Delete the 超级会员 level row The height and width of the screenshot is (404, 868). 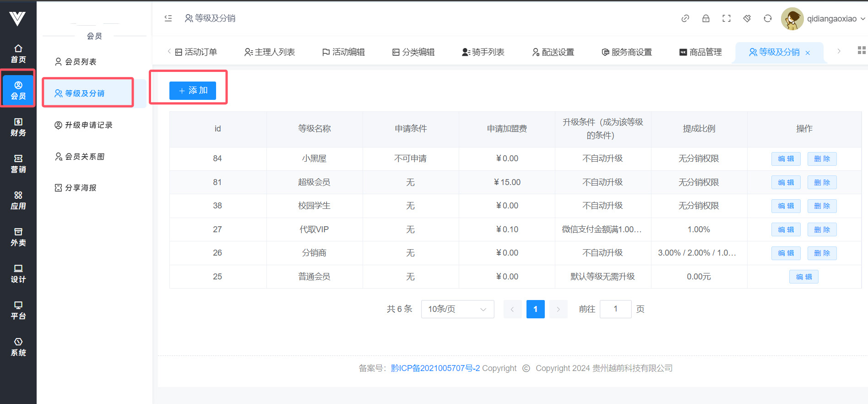click(821, 182)
